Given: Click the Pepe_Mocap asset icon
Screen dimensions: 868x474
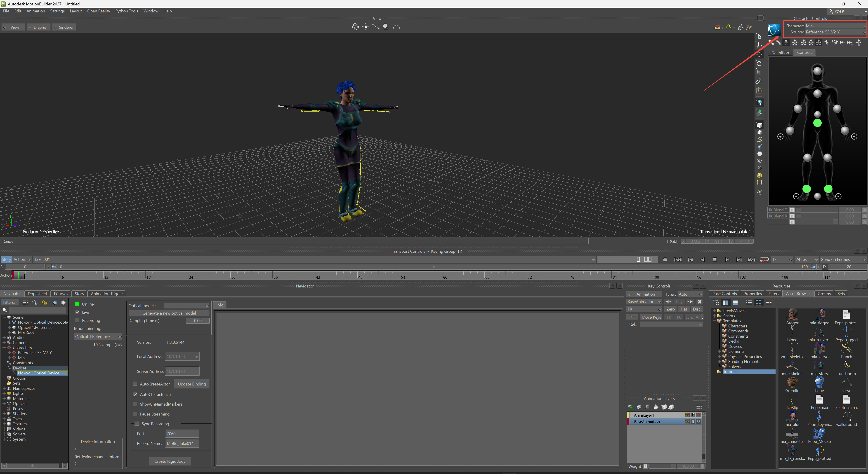Looking at the screenshot, I should [x=819, y=433].
